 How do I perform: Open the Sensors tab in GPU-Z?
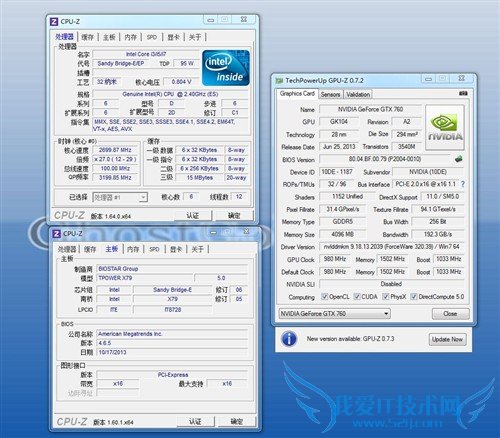coord(330,95)
